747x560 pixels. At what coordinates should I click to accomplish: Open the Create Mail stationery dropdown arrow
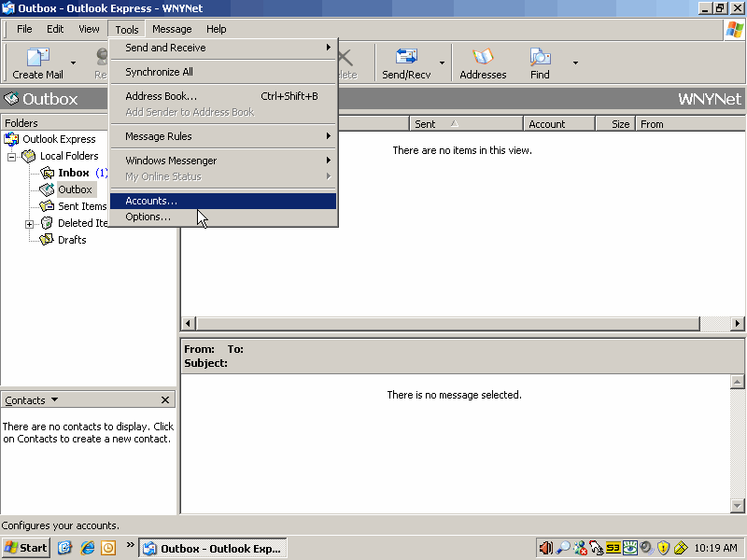pyautogui.click(x=73, y=63)
